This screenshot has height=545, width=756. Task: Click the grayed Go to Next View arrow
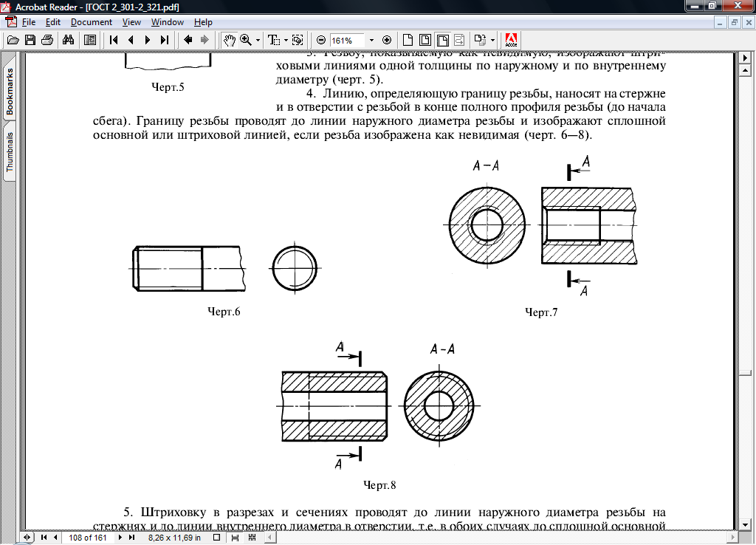point(205,40)
